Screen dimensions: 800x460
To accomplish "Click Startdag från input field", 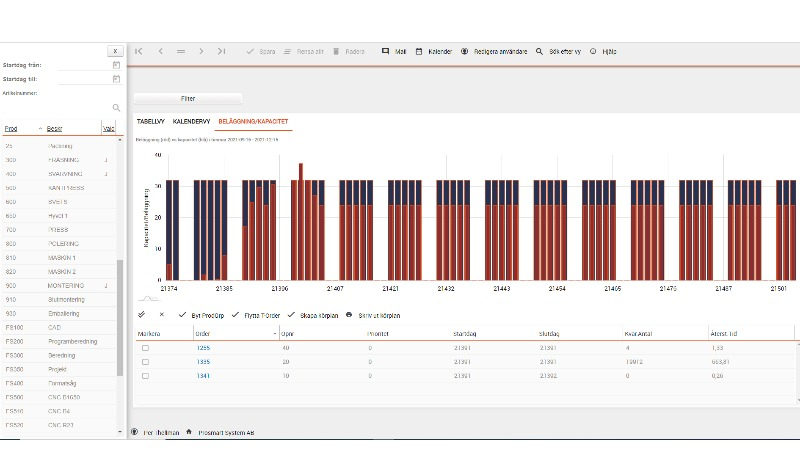I will (84, 65).
